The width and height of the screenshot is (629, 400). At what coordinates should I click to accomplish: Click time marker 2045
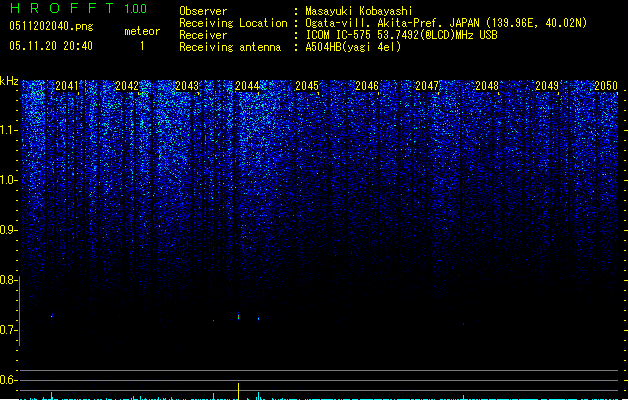(x=307, y=86)
